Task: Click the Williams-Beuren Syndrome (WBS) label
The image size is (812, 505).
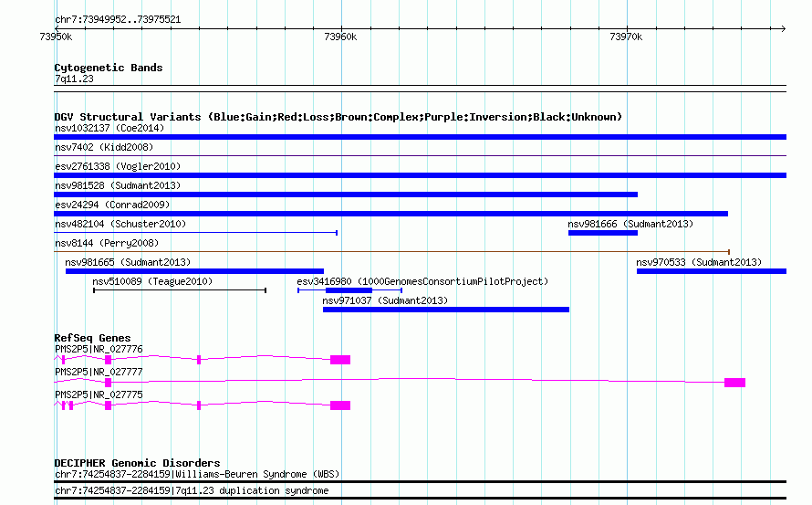Action: click(x=197, y=475)
